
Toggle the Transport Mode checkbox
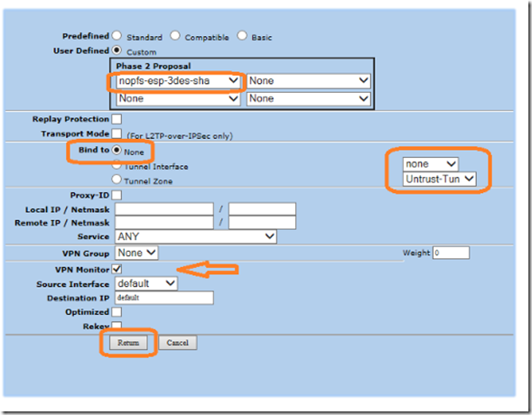[117, 134]
